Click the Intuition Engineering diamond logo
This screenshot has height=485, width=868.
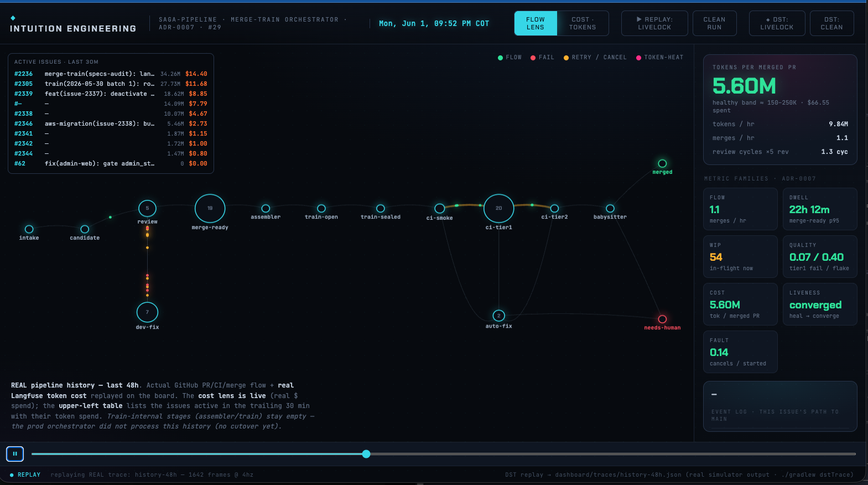click(13, 18)
